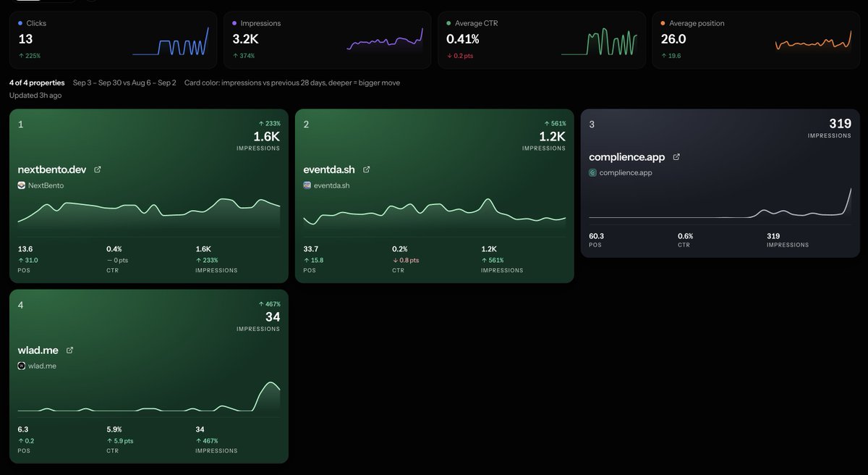This screenshot has height=475, width=868.
Task: Open external link icon beside wlad.me
Action: 70,350
